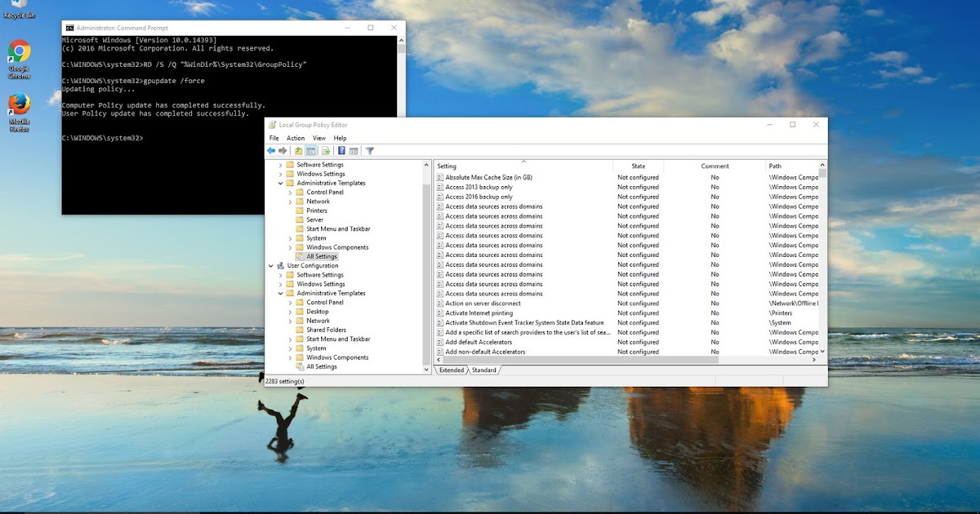The image size is (980, 514).
Task: Click the Filter toolbar icon
Action: 369,150
